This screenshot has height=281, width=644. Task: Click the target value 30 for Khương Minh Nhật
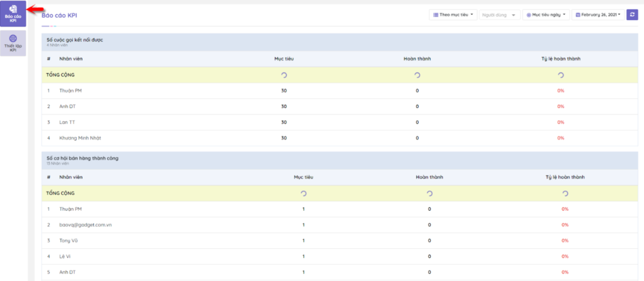coord(284,138)
